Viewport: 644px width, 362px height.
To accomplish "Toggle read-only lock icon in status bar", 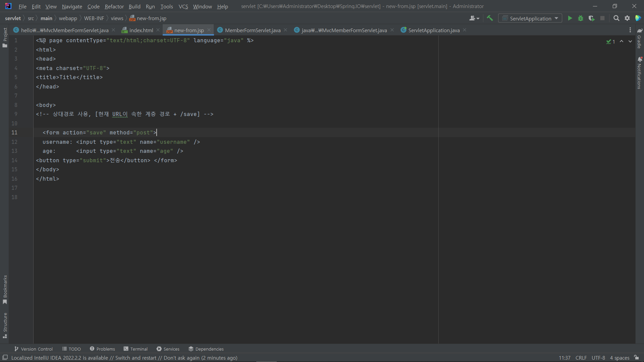I will click(636, 358).
